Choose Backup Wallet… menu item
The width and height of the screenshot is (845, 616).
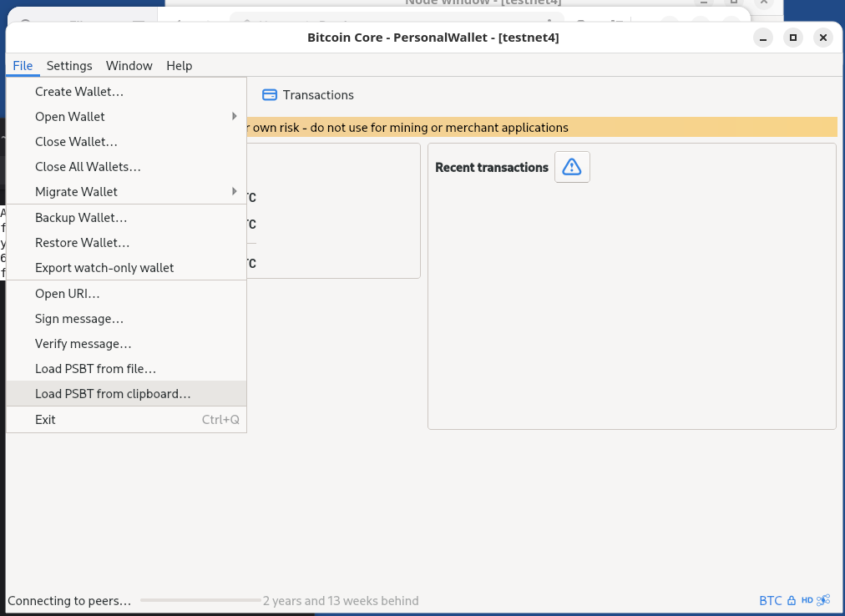click(126, 218)
